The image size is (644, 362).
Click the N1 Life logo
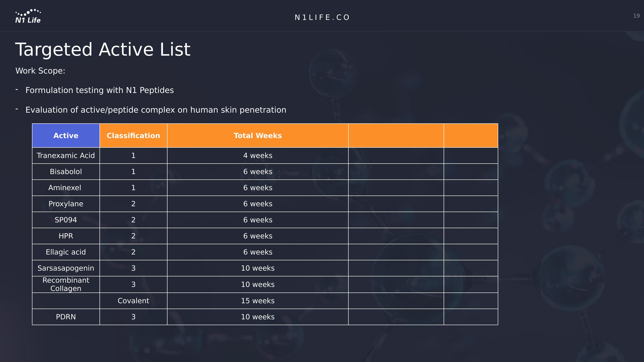pyautogui.click(x=28, y=16)
